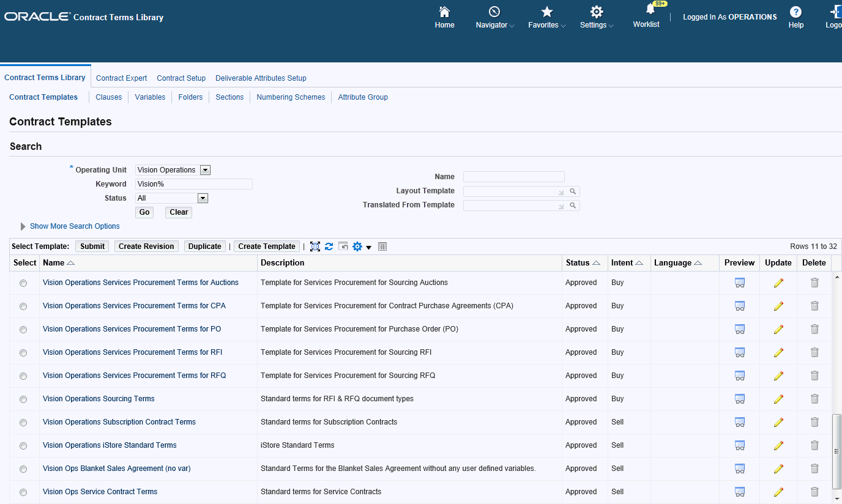
Task: Delete Vision Operations Sourcing Terms template
Action: coord(814,399)
